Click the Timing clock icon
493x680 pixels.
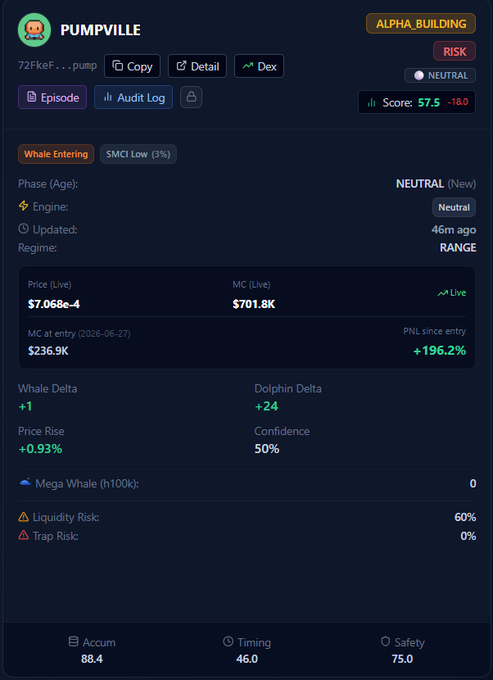tap(228, 641)
